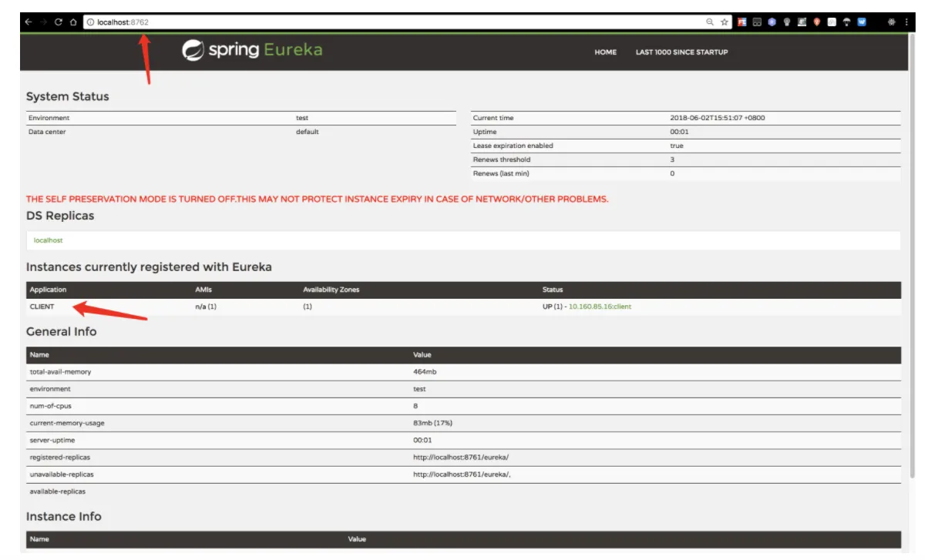Viewport: 931px width, 560px height.
Task: Click the Instance Info heading
Action: [x=64, y=516]
